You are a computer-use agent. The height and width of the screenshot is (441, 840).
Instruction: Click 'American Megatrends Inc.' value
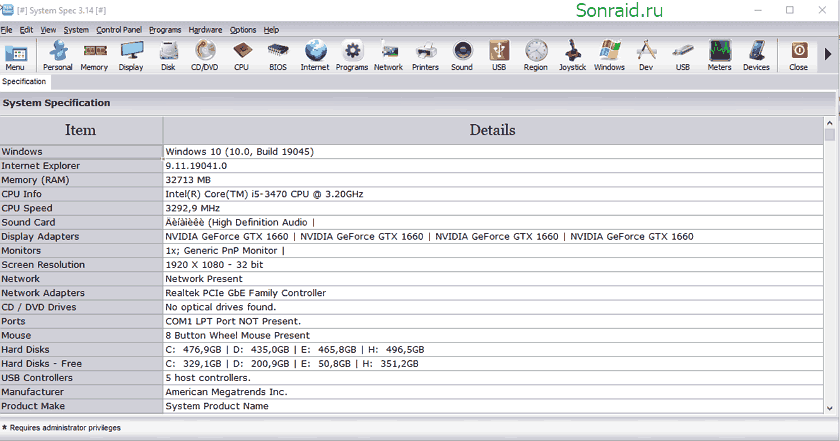tap(226, 392)
